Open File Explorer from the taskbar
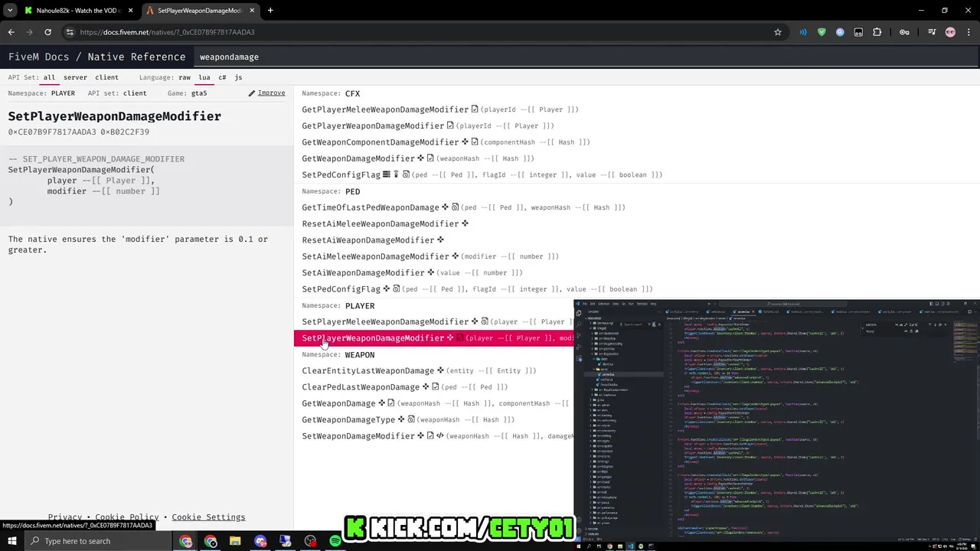Viewport: 980px width, 551px height. pos(235,541)
